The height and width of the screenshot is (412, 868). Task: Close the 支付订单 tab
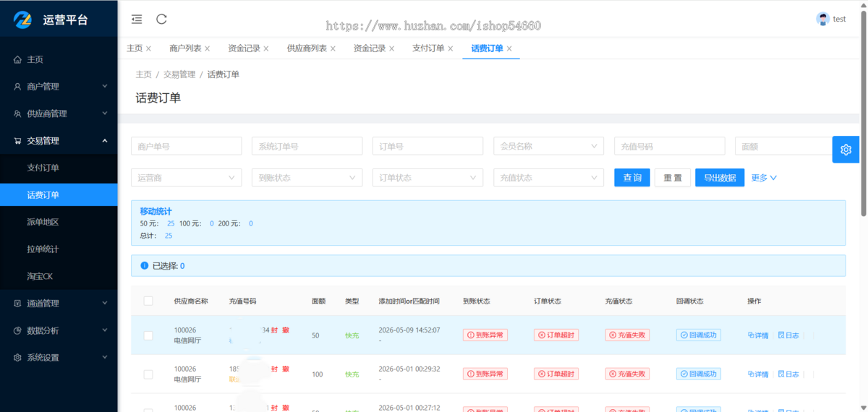click(x=451, y=48)
